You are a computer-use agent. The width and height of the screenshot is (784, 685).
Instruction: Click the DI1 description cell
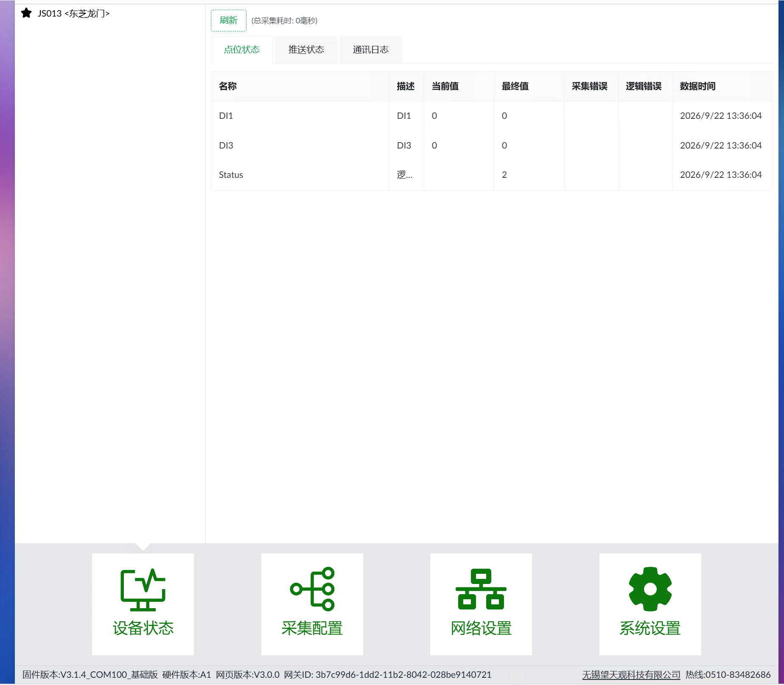[406, 116]
